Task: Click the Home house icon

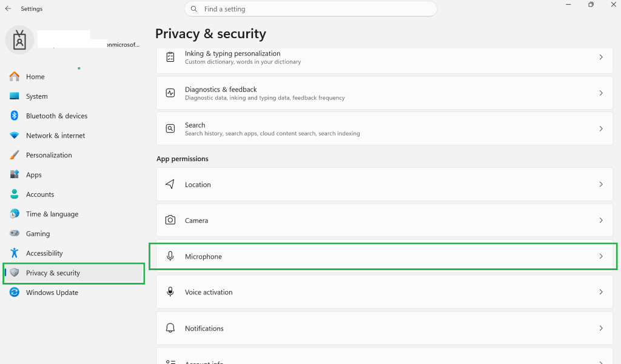Action: [x=15, y=76]
